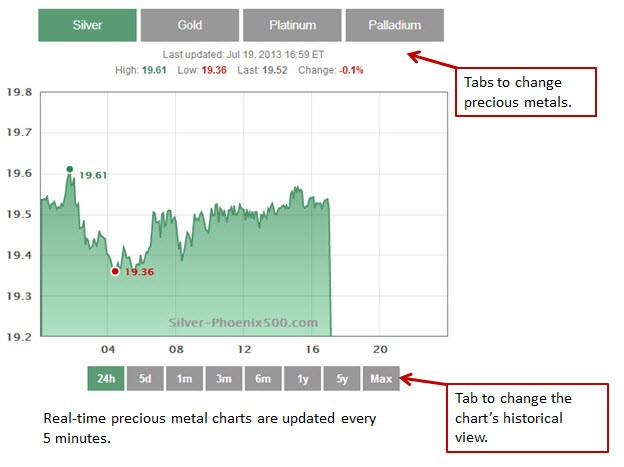Choose the 1m historical range
Viewport: 624px width, 467px height.
click(184, 379)
